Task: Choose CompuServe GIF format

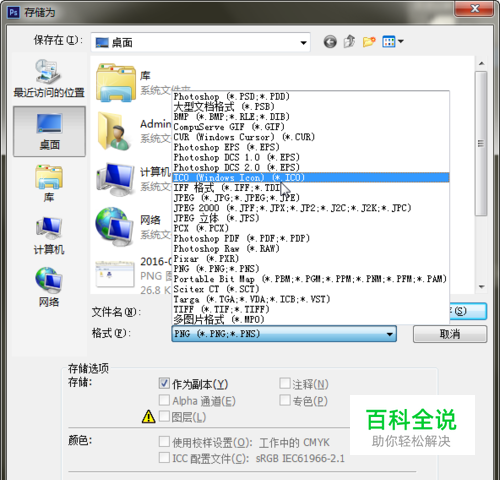Action: (x=311, y=127)
